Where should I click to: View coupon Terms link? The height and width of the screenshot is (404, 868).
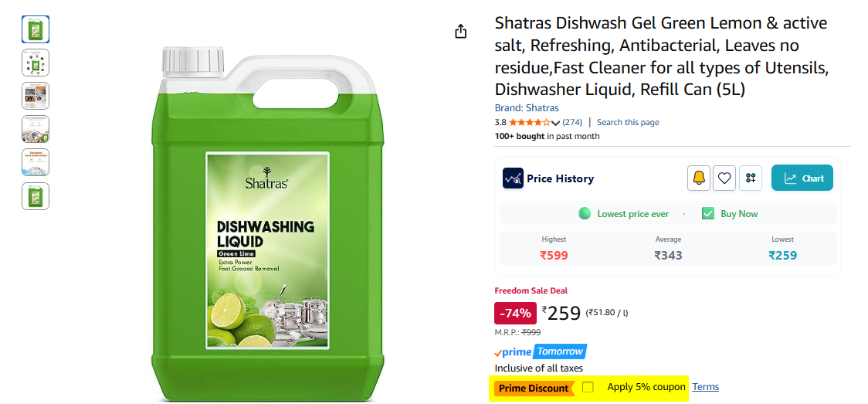point(706,387)
